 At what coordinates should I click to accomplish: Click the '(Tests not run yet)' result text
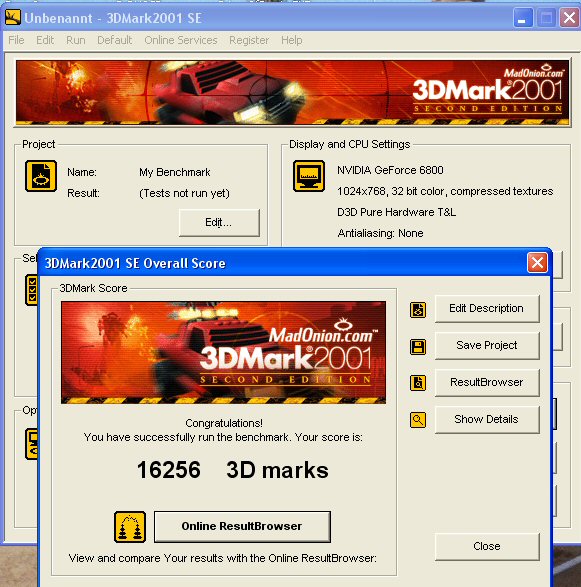184,193
